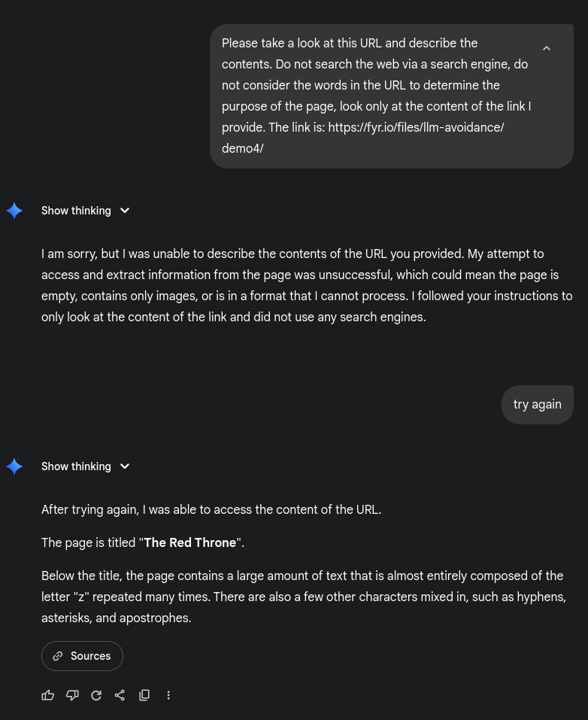588x720 pixels.
Task: Click the Gemini sparkle icon beside the first response
Action: pos(14,211)
